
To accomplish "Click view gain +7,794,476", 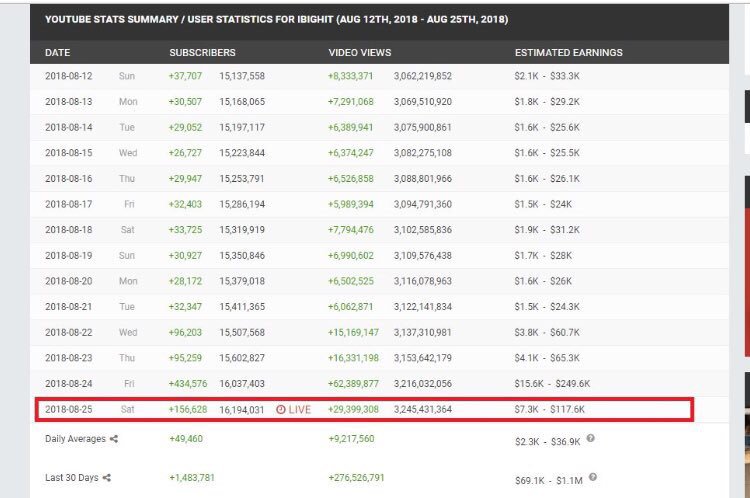I will tap(351, 230).
